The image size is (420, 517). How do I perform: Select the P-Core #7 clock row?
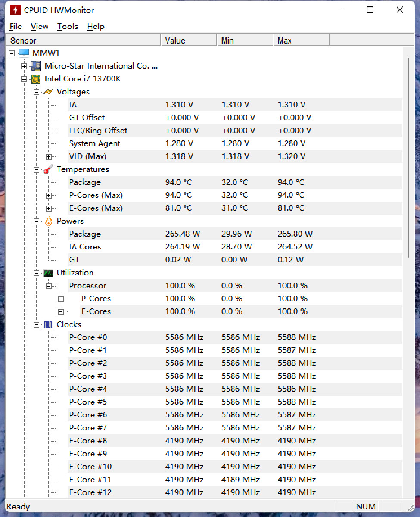pos(235,428)
